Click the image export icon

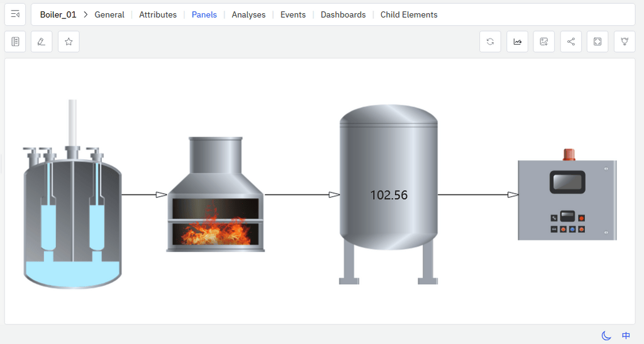[544, 42]
